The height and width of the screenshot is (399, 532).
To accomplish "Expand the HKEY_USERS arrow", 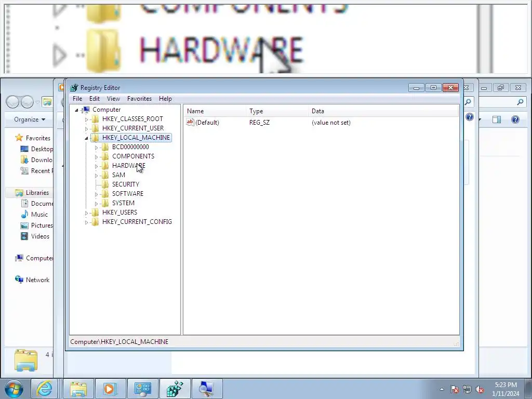I will (x=86, y=212).
